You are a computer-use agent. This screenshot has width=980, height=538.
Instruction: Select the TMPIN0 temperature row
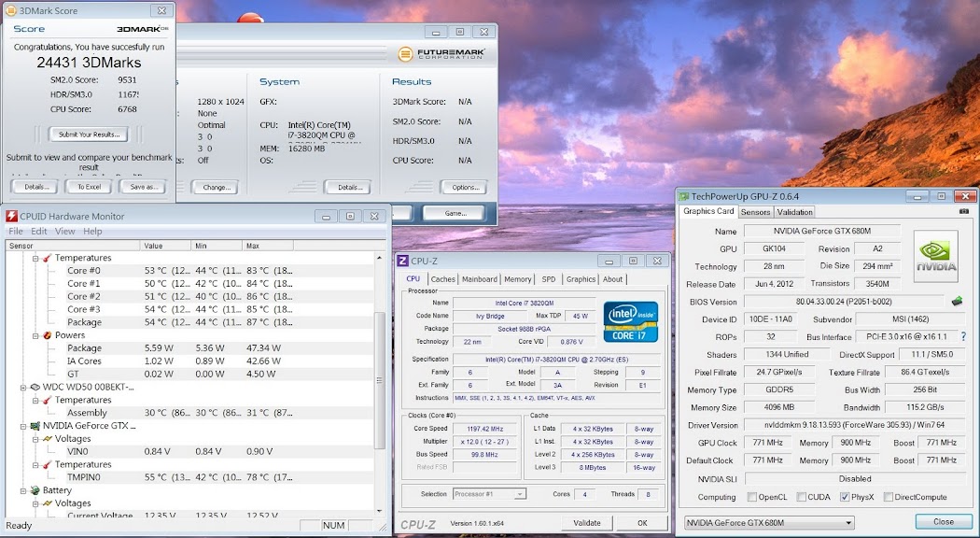190,477
